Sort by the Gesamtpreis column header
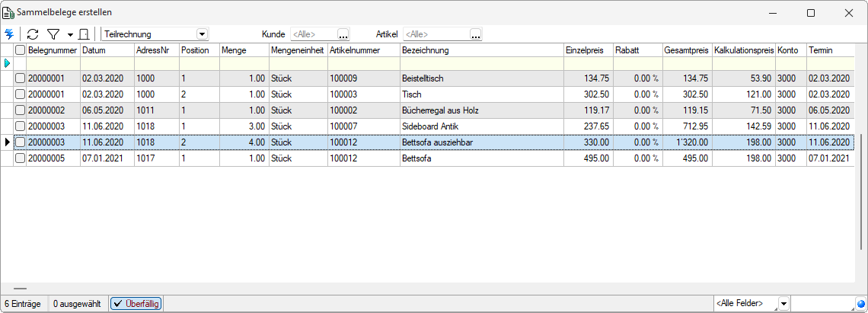The height and width of the screenshot is (313, 868). pyautogui.click(x=687, y=50)
